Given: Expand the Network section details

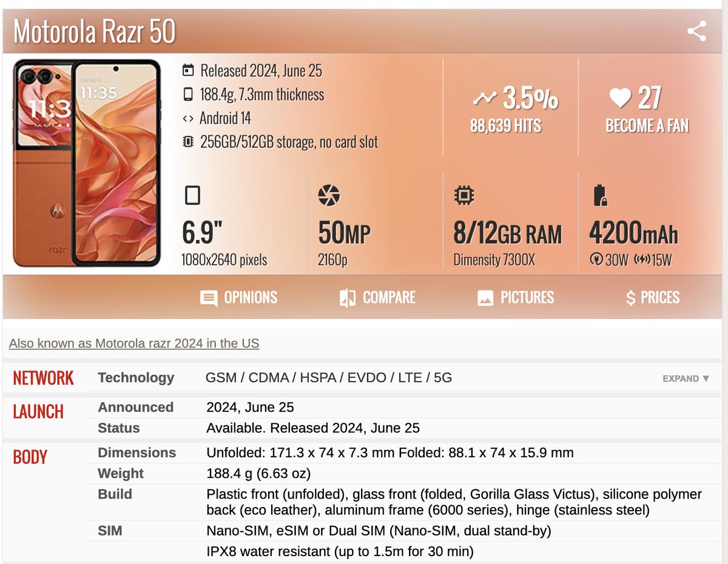Looking at the screenshot, I should click(686, 378).
